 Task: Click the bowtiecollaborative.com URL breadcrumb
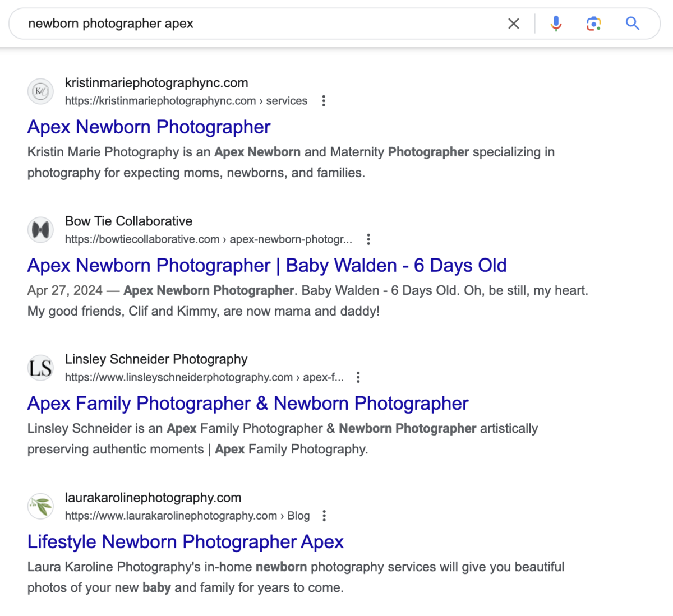[208, 239]
